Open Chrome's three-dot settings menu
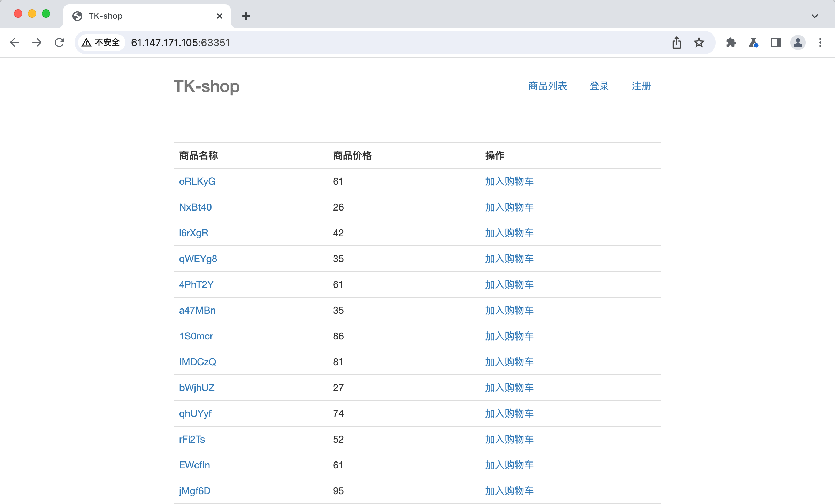The image size is (835, 504). [x=820, y=42]
